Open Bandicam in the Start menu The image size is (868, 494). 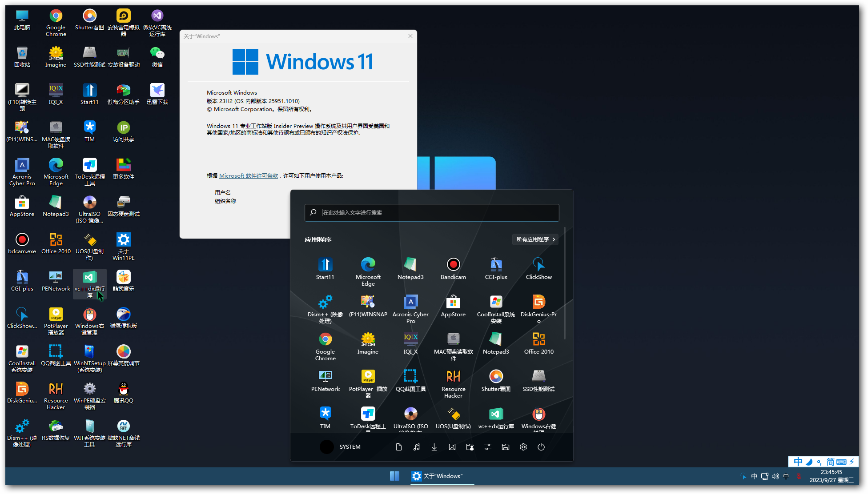453,268
